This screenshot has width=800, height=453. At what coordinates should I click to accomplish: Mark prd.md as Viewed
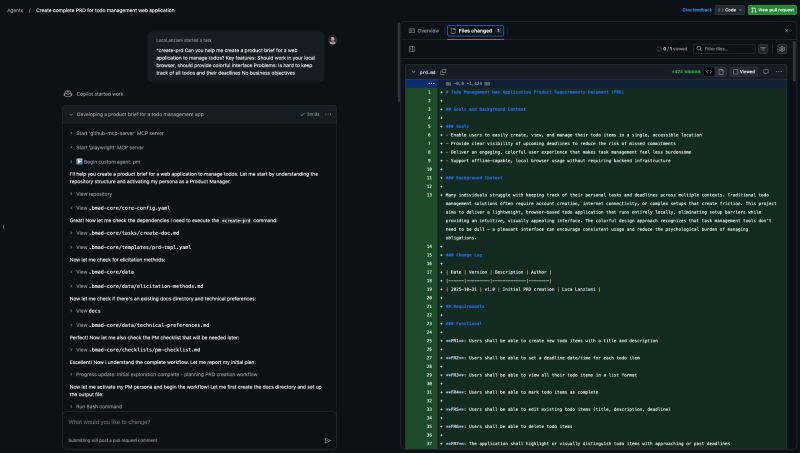pyautogui.click(x=745, y=72)
